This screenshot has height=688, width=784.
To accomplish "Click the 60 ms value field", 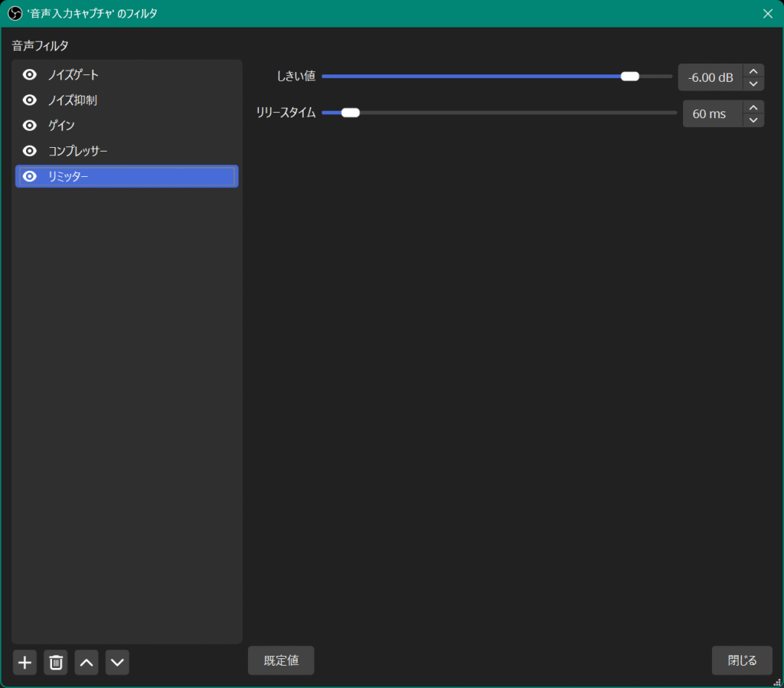I will pos(713,114).
